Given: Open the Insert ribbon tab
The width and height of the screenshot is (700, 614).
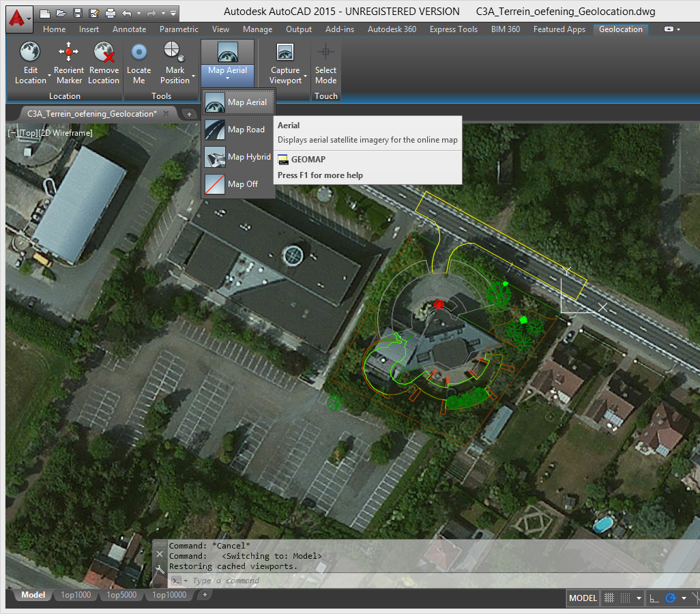Looking at the screenshot, I should [89, 29].
